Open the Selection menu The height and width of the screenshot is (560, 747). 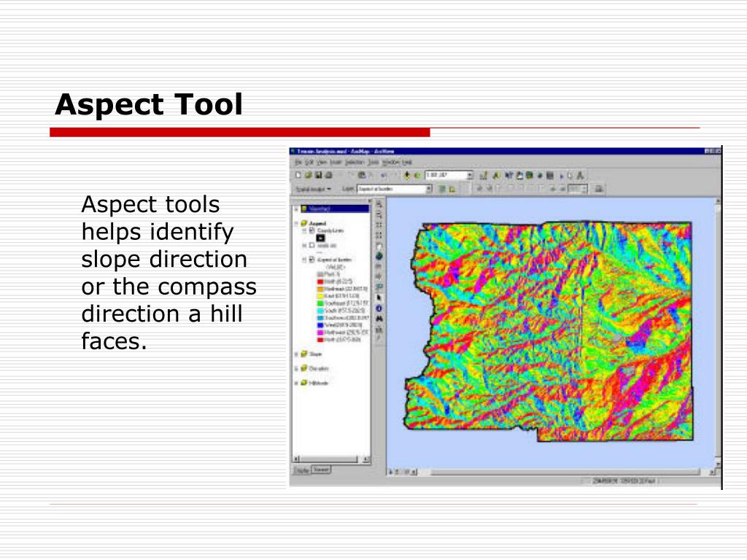pos(355,163)
